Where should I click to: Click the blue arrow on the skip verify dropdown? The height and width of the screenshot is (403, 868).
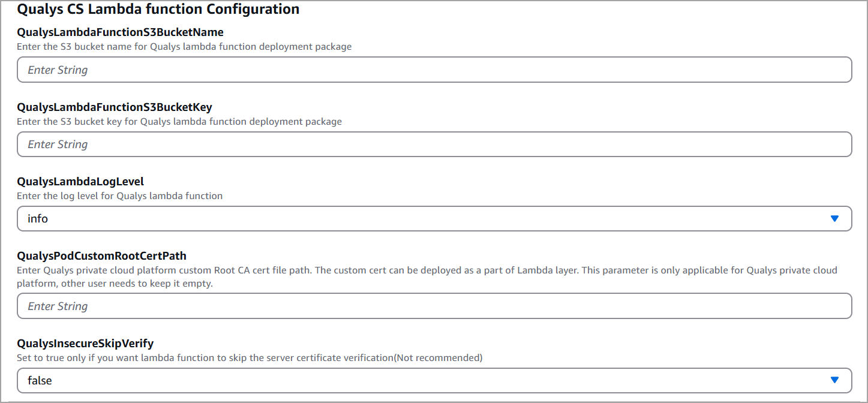(x=834, y=380)
